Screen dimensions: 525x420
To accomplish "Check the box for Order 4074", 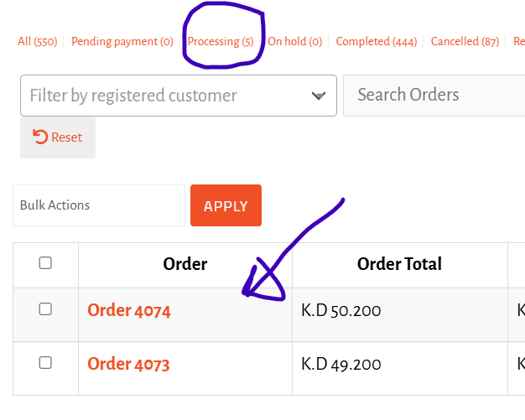I will pyautogui.click(x=45, y=309).
